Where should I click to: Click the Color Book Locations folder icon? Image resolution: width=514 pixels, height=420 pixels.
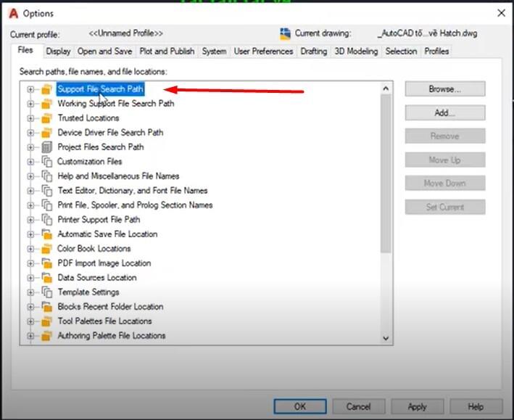46,249
